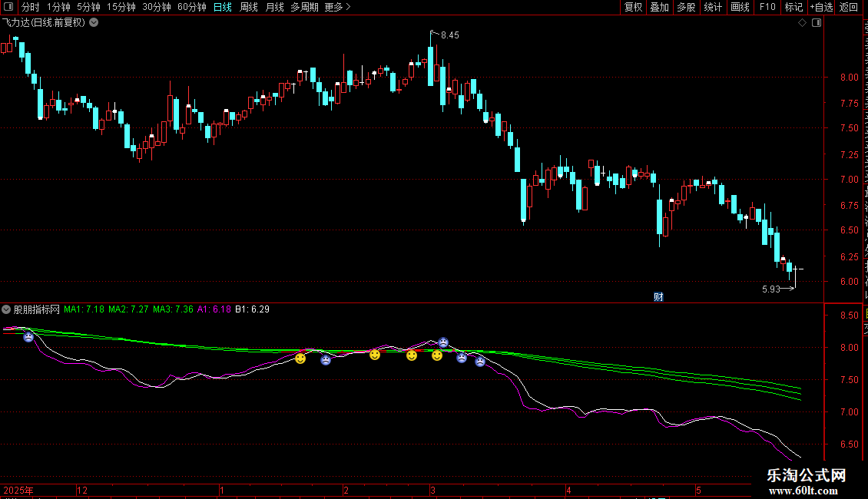Click the sad face marker at the indicator's far left
This screenshot has height=499, width=868.
coord(28,336)
